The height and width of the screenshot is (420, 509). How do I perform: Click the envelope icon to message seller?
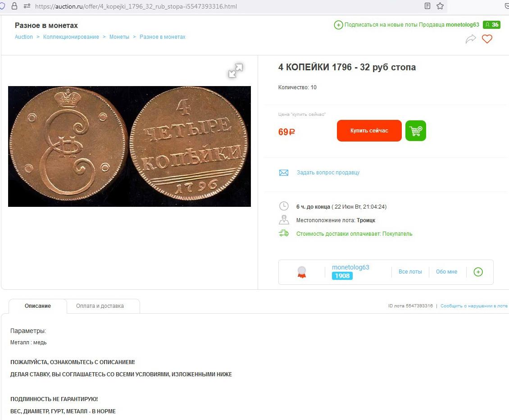point(284,173)
